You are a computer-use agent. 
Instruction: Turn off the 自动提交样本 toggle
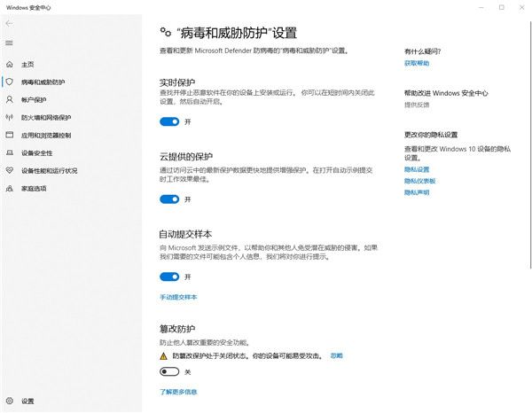pos(169,277)
